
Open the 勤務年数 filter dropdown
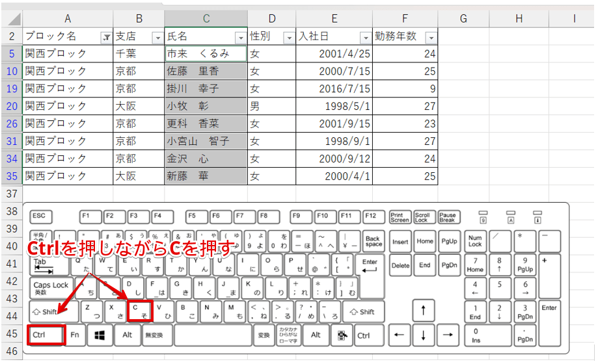(429, 38)
